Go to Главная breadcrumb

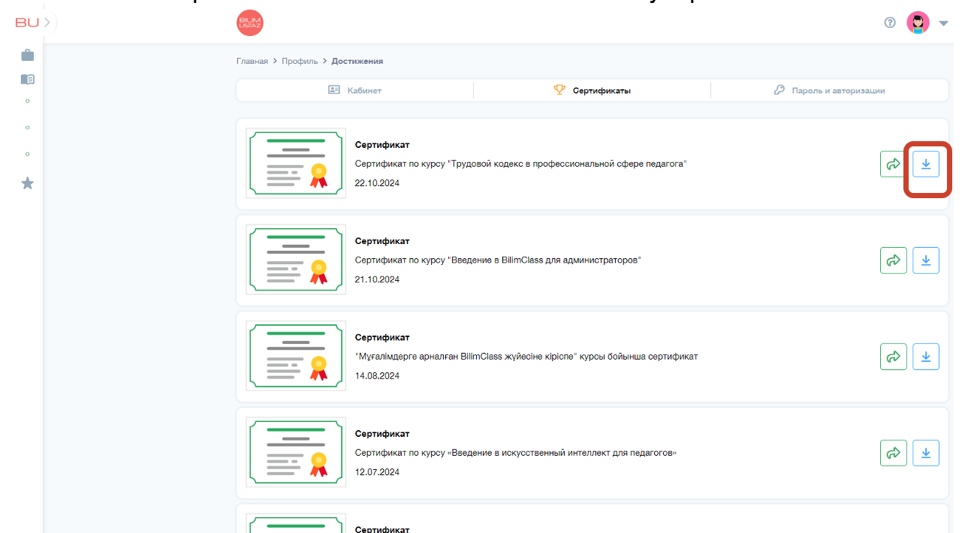pos(252,61)
